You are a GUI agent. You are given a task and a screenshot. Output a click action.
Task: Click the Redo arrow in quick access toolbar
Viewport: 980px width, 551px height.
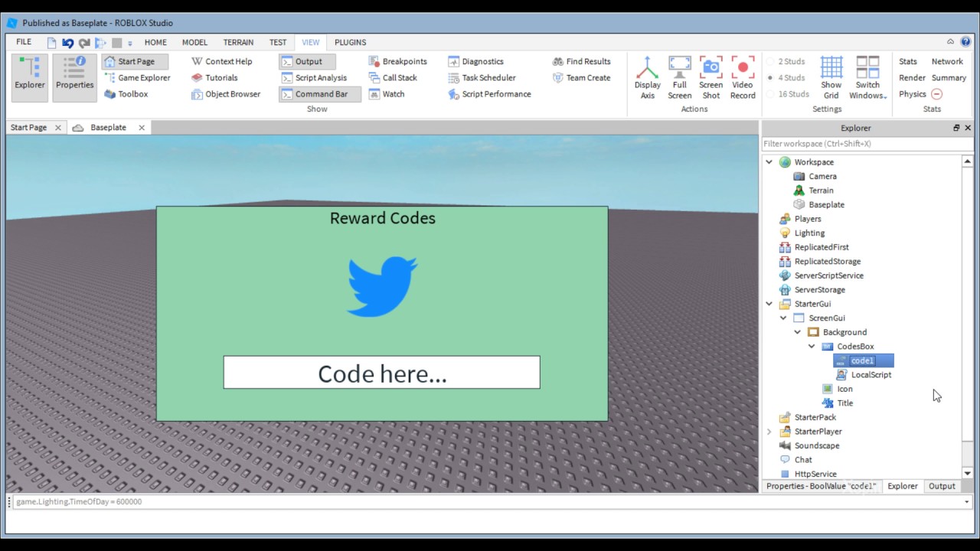pos(84,43)
